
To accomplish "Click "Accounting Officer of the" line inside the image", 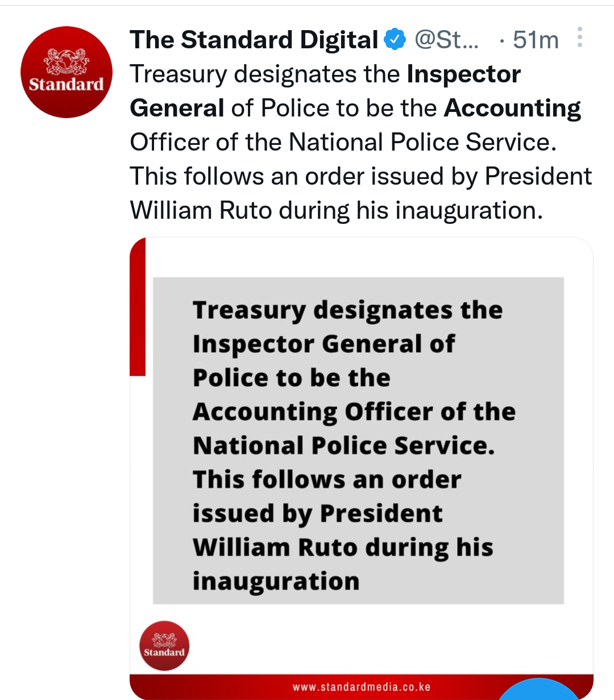I will tap(354, 412).
